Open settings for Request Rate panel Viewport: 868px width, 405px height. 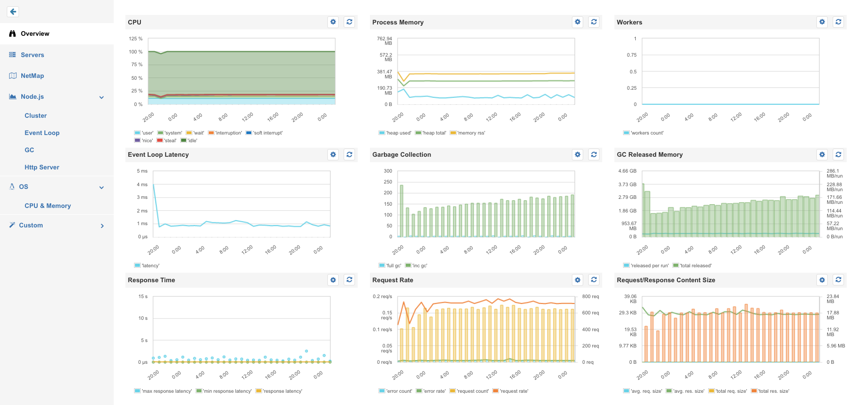click(578, 280)
